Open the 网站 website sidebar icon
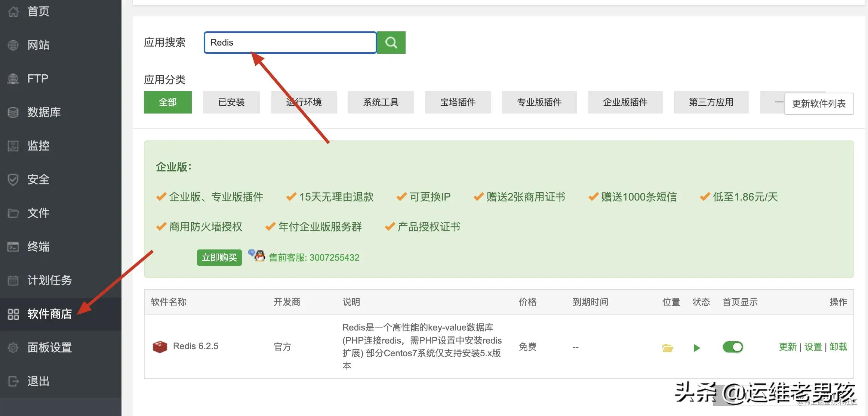The image size is (868, 416). [x=13, y=45]
